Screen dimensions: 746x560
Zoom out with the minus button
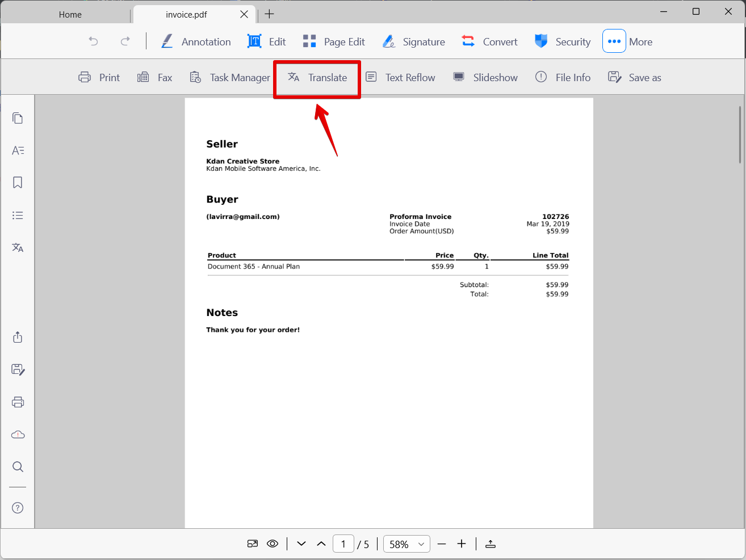tap(442, 544)
